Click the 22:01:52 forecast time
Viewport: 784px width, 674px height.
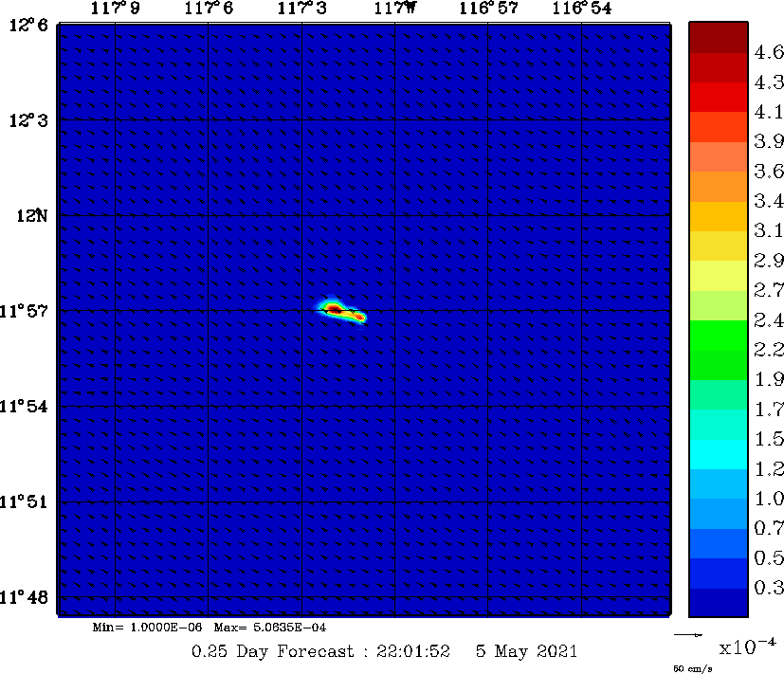[x=413, y=651]
